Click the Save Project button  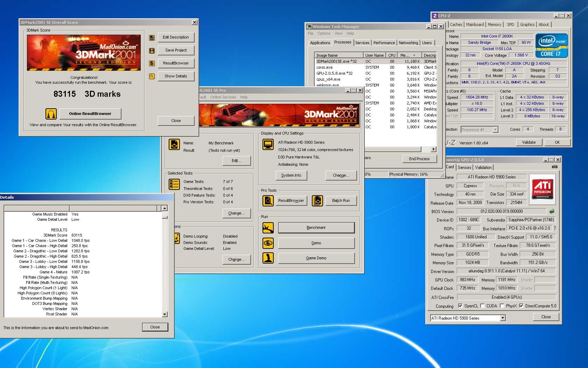pos(176,50)
